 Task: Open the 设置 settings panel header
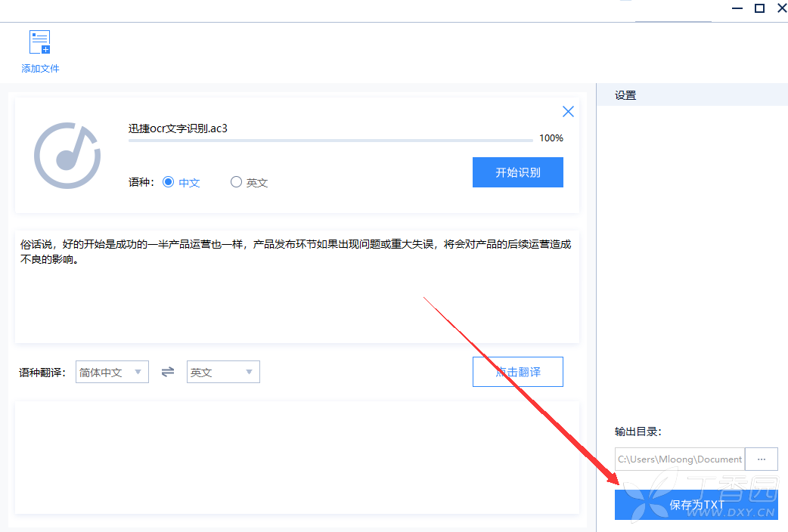[625, 95]
